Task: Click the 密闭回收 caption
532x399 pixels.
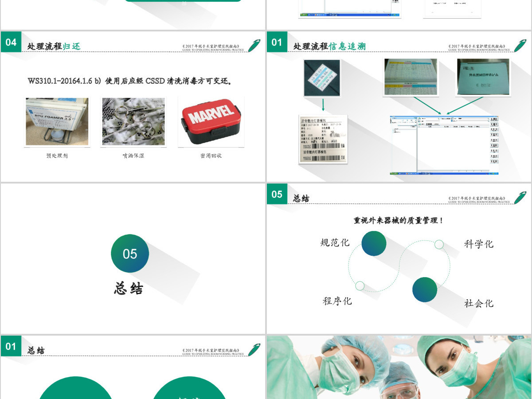Action: pos(211,156)
